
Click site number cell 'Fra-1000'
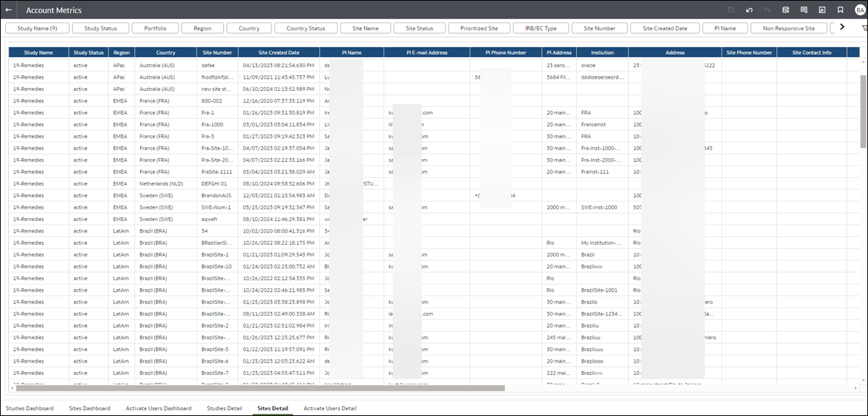(x=217, y=124)
